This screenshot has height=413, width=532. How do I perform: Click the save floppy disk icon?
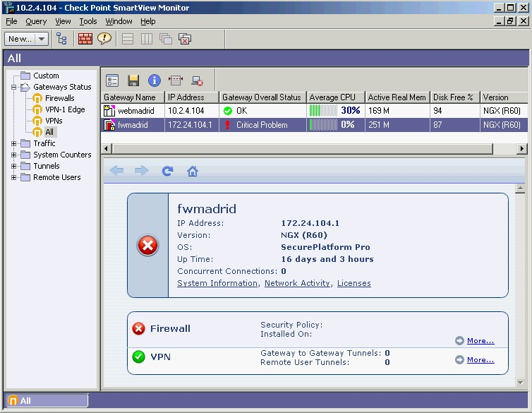(133, 80)
